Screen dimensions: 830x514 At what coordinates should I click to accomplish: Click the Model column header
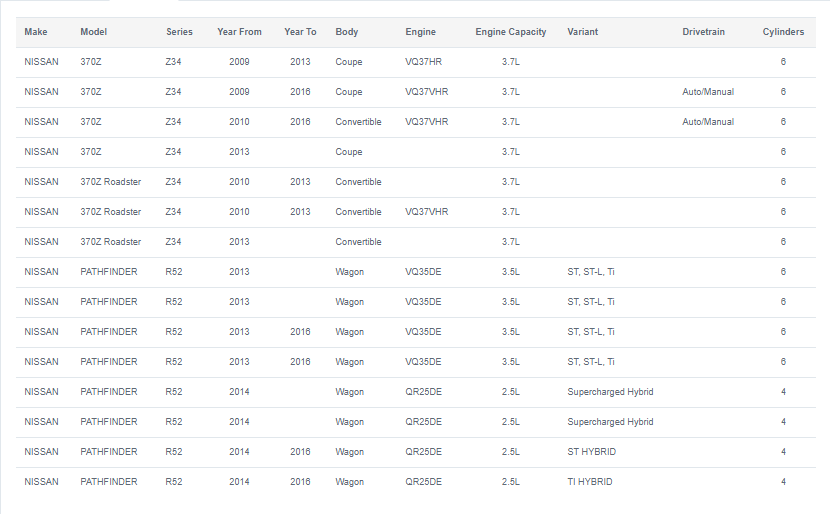94,32
